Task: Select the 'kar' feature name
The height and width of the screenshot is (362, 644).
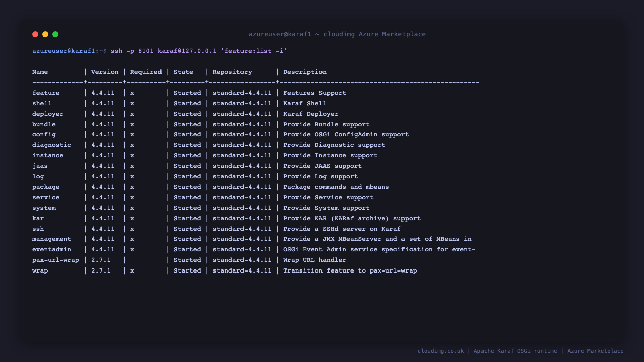Action: [x=38, y=218]
